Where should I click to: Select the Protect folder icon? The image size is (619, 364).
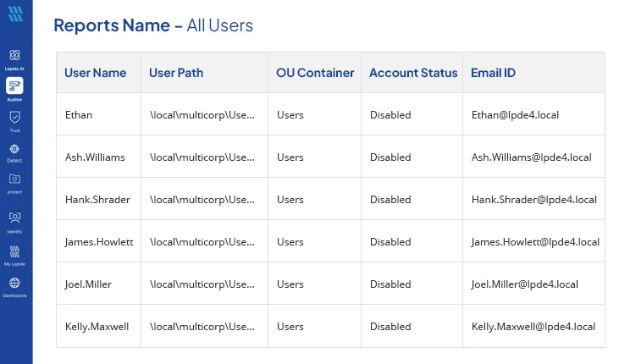(x=14, y=179)
